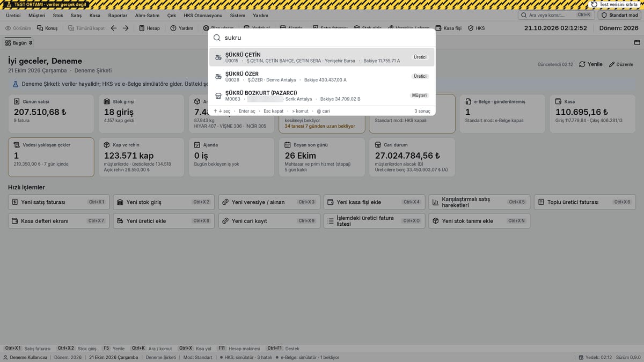644x362 pixels.
Task: Open the Raporlar menu
Action: (118, 16)
